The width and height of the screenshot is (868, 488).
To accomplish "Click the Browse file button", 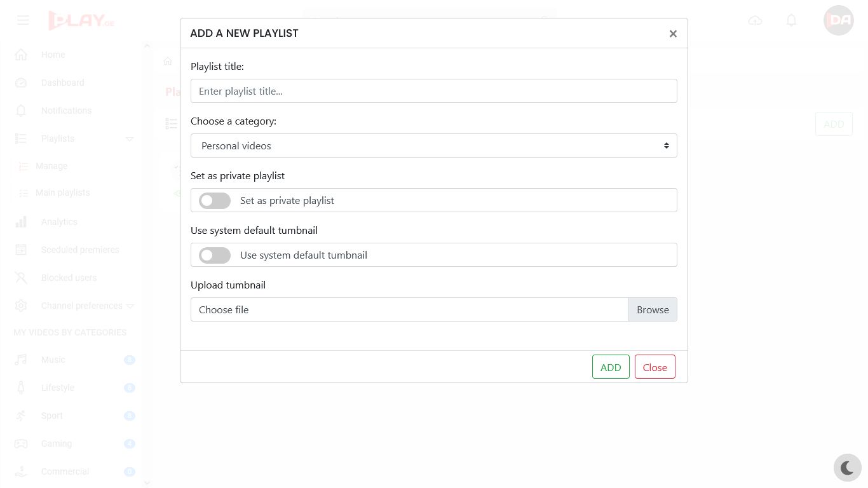I will coord(653,309).
